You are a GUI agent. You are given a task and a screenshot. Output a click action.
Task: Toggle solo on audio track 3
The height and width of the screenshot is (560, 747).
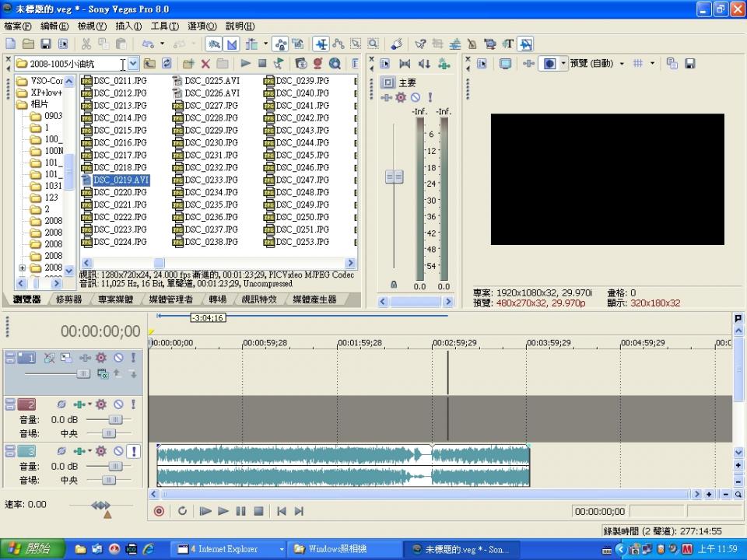tap(133, 451)
